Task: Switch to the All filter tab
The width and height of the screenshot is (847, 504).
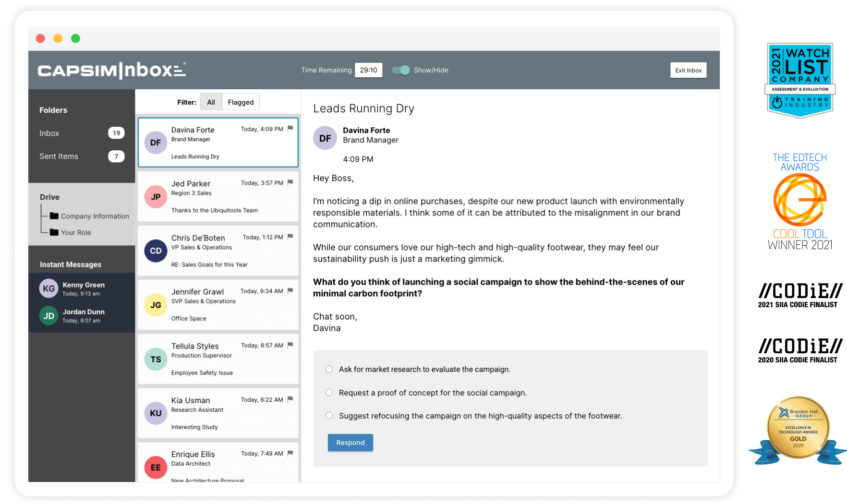Action: coord(211,102)
